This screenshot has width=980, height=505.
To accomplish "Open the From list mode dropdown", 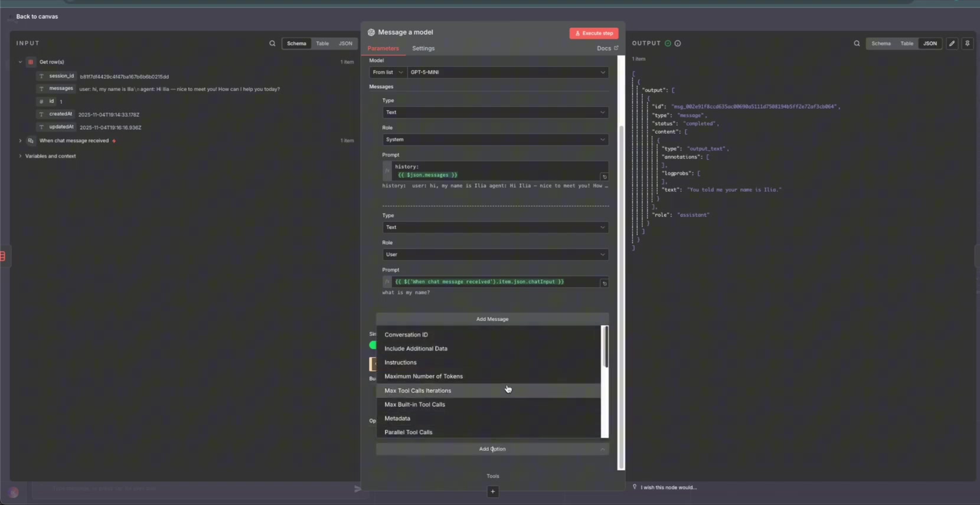I will click(388, 73).
